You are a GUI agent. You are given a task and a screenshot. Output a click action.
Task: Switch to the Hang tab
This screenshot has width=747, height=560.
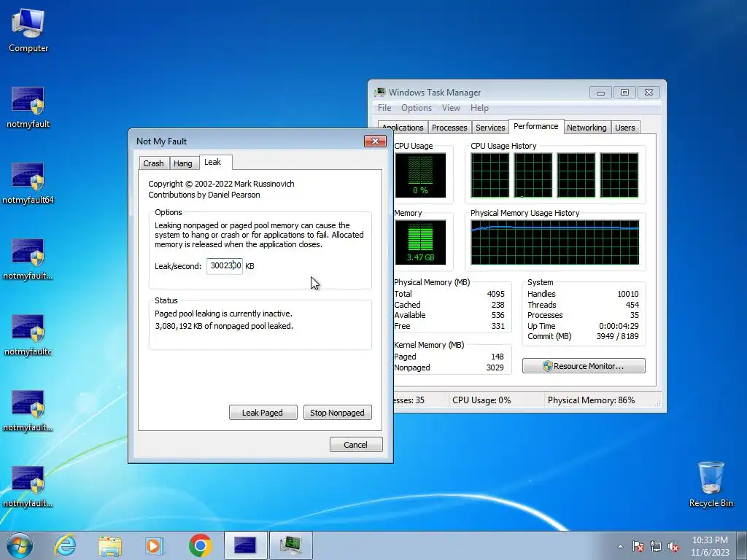(x=183, y=163)
